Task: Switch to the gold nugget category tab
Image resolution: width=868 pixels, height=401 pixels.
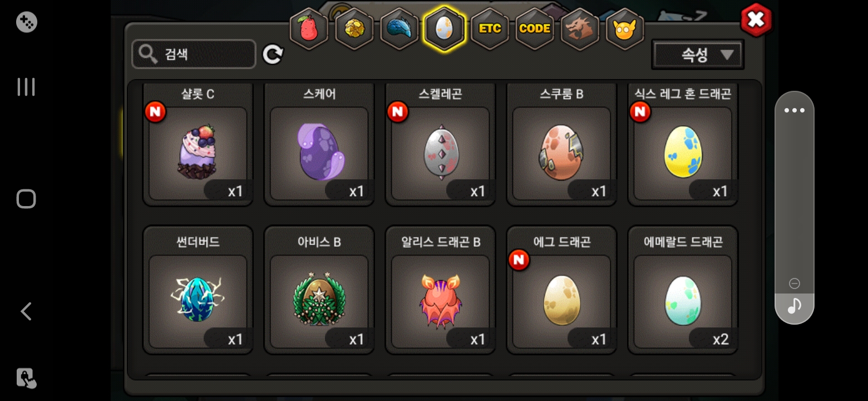Action: click(x=354, y=29)
